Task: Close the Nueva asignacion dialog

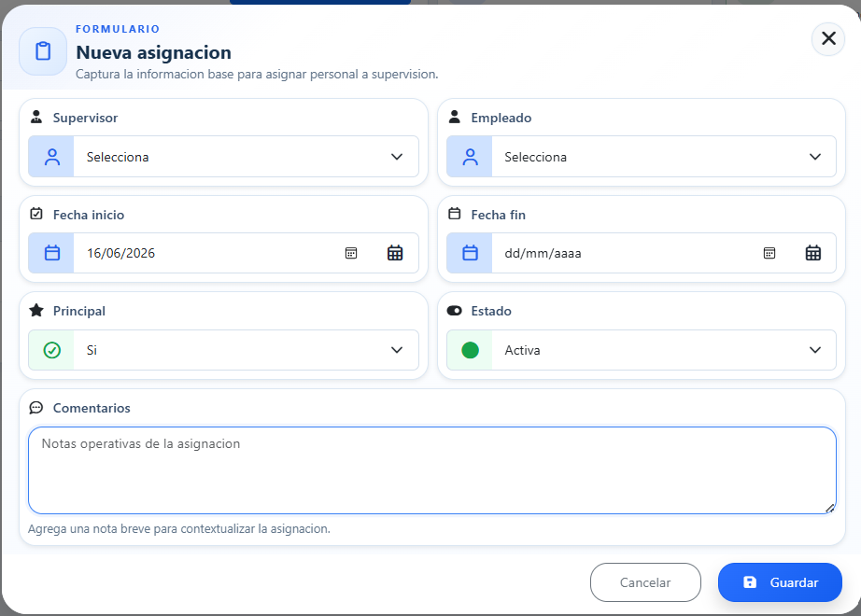Action: [828, 38]
